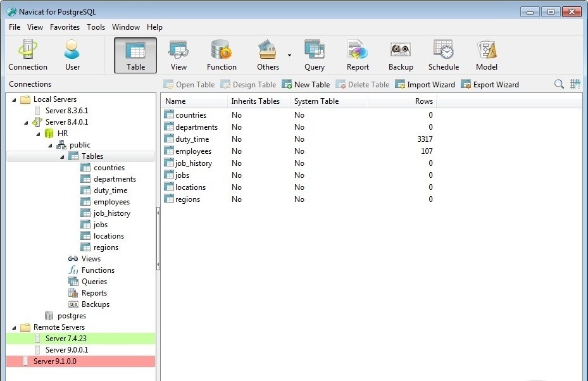Select employees table in the tree
The image size is (588, 381).
112,202
